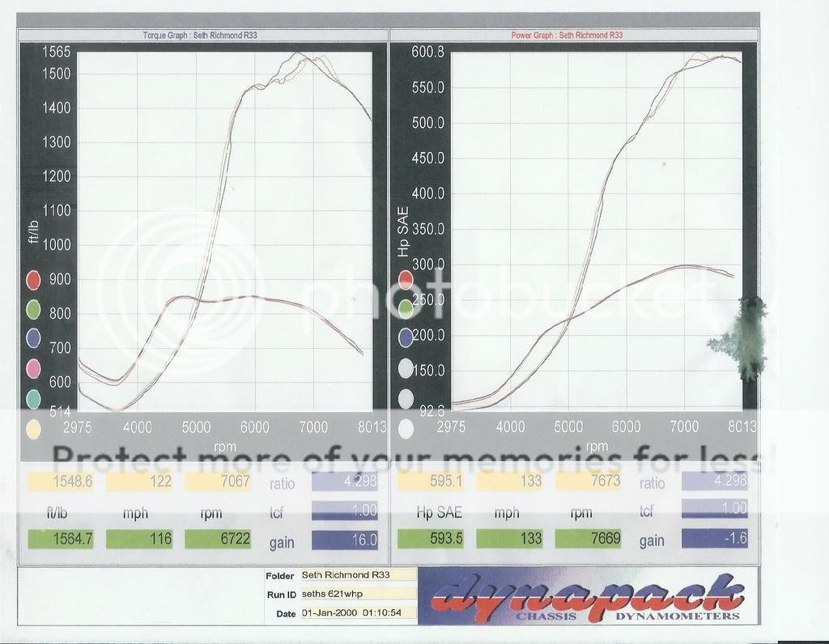Select the yellow 1548.6 torque value box
The image size is (829, 644).
(61, 481)
